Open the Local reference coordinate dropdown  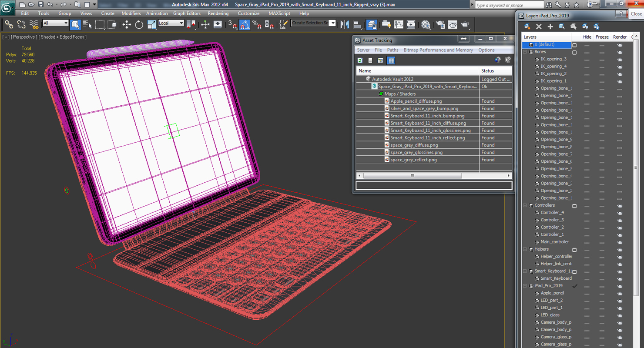[x=171, y=23]
